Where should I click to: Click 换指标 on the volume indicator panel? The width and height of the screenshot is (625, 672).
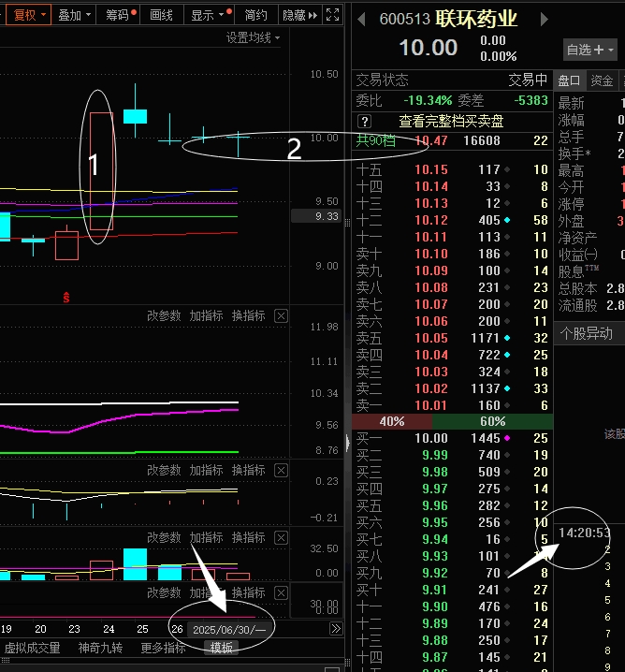(x=249, y=537)
